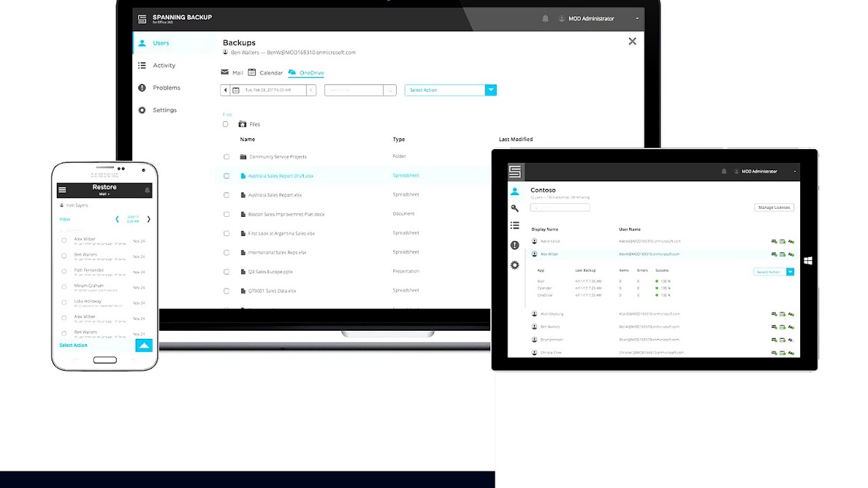Switch to the Mail tab
This screenshot has width=868, height=488.
point(232,73)
